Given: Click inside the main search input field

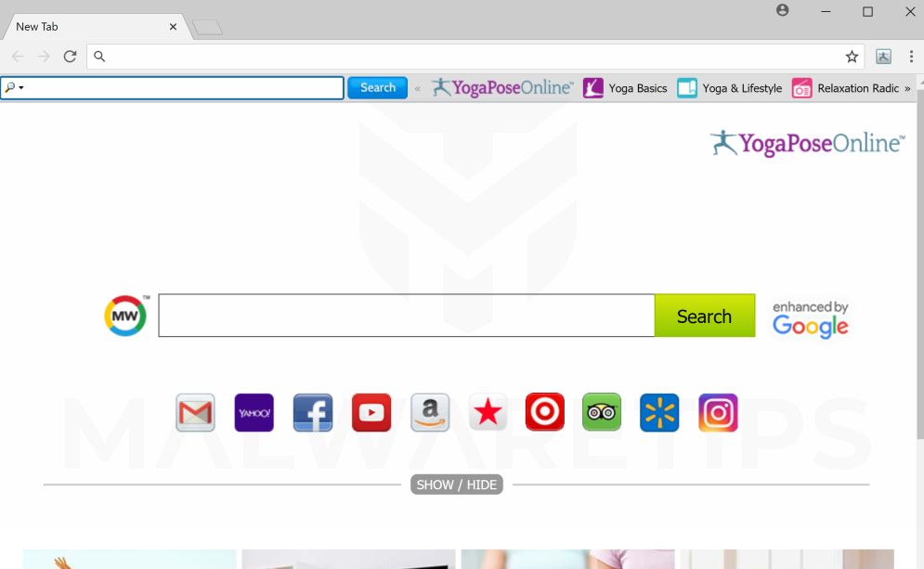Looking at the screenshot, I should [x=404, y=316].
